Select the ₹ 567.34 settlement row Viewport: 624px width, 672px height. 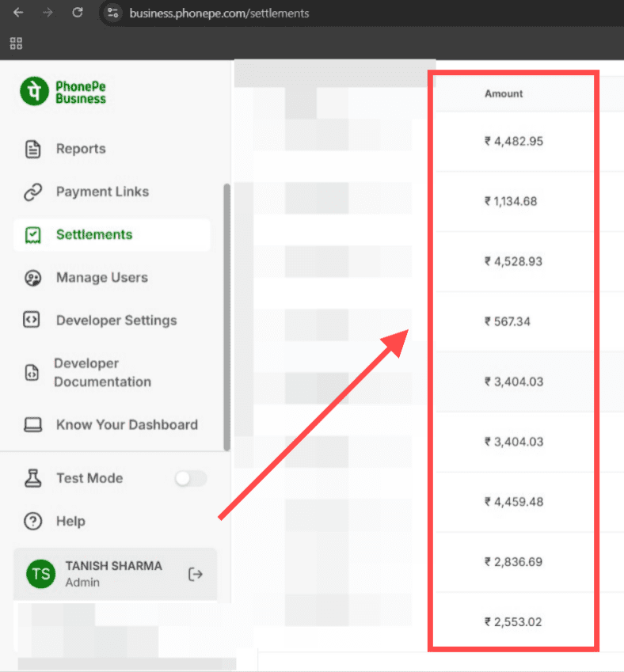pyautogui.click(x=508, y=321)
